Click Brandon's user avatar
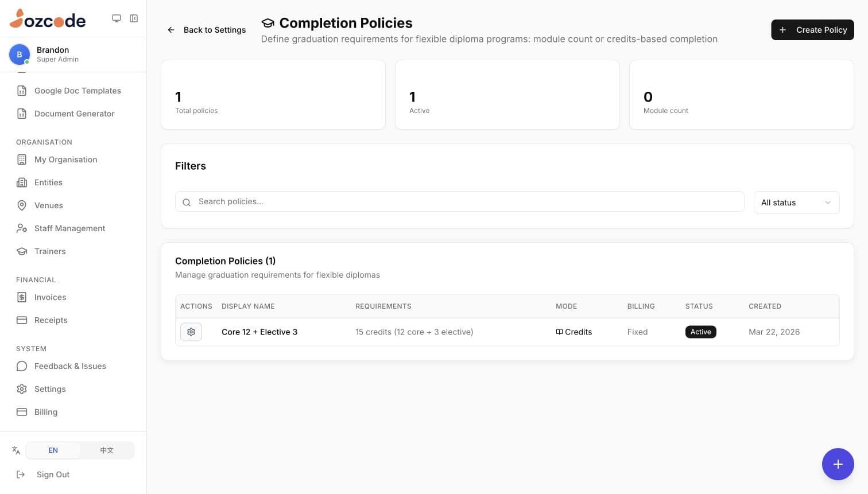 pos(20,55)
